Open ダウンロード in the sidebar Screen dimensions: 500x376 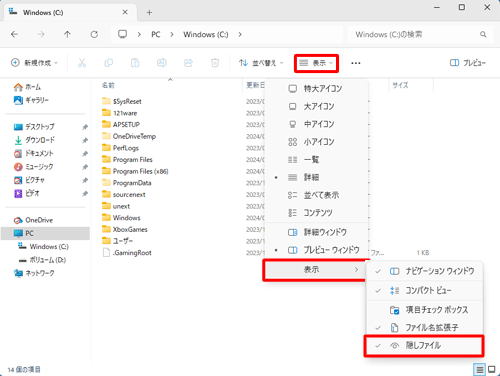pyautogui.click(x=34, y=140)
